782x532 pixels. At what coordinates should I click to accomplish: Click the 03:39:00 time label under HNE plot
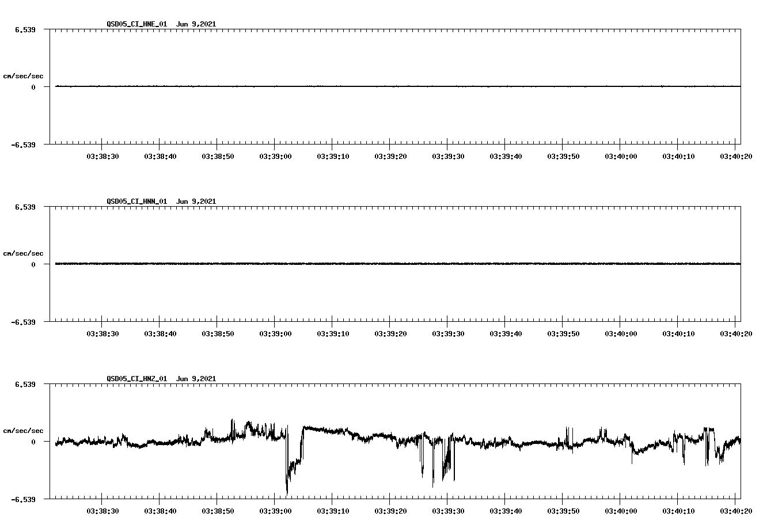(275, 156)
